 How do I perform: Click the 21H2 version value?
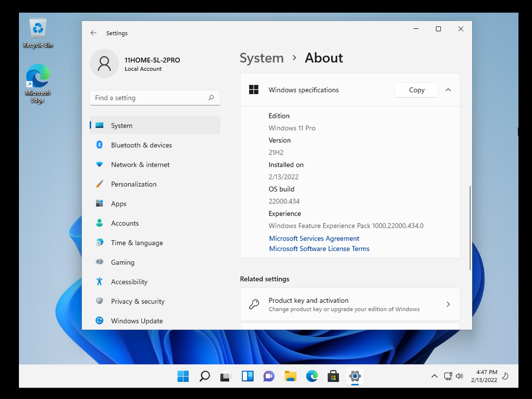point(276,153)
